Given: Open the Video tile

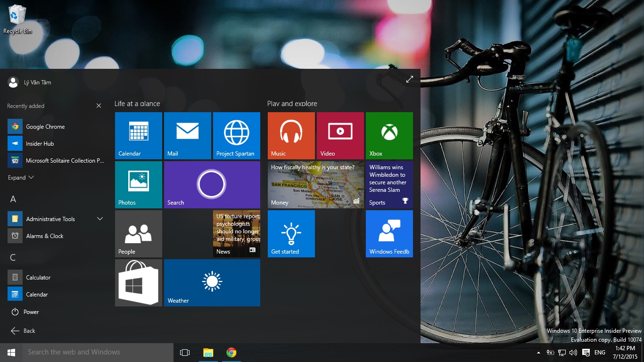Looking at the screenshot, I should tap(340, 136).
